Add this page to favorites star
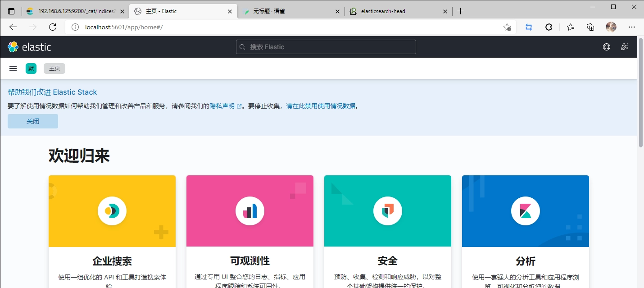 click(507, 27)
